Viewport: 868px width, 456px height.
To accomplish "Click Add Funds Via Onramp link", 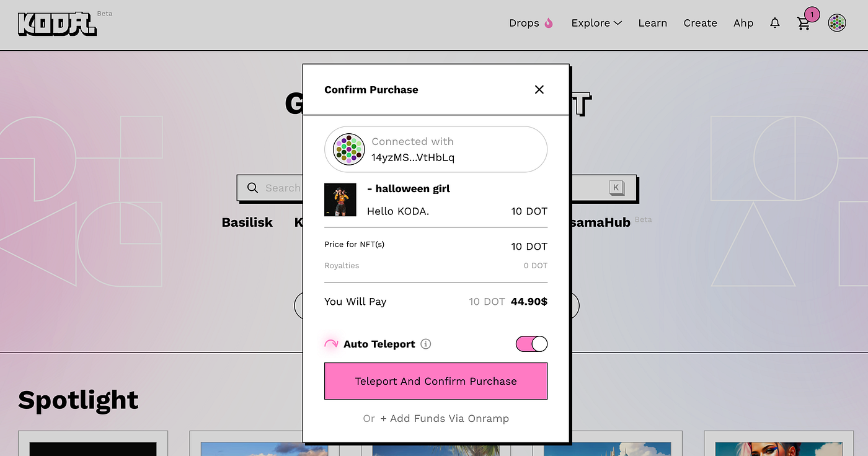I will pos(444,418).
